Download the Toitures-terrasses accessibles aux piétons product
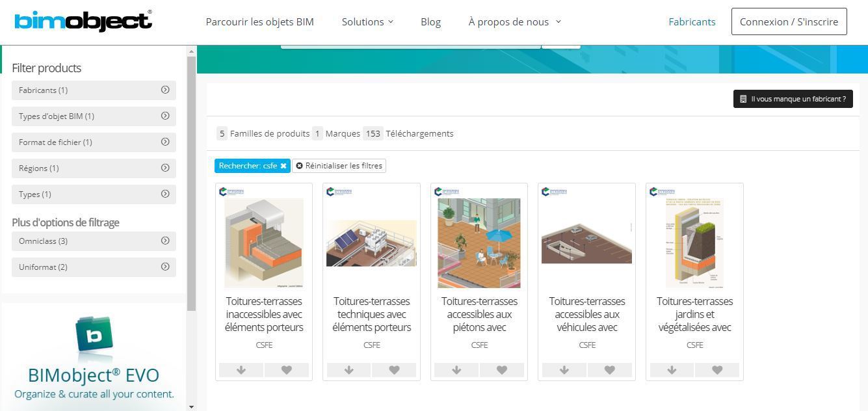Viewport: 868px width, 411px height. click(456, 369)
